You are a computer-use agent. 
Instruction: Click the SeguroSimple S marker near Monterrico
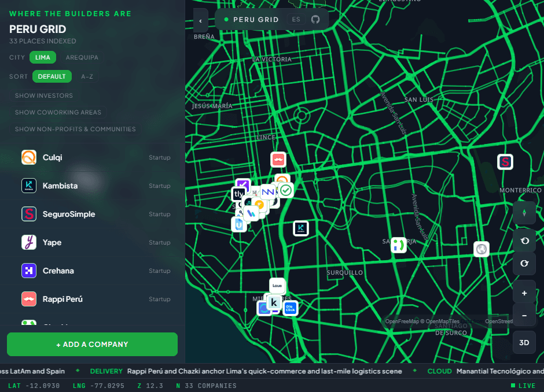pyautogui.click(x=505, y=162)
